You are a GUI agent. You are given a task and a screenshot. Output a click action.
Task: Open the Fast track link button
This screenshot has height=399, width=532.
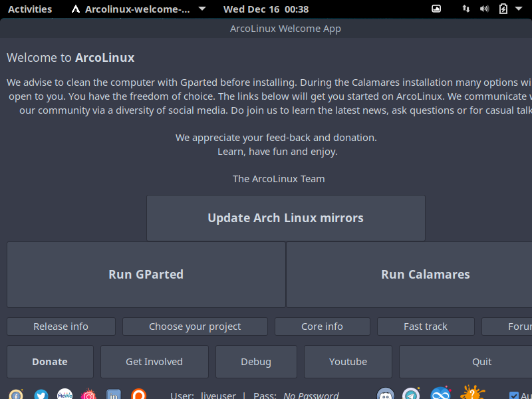pos(426,327)
